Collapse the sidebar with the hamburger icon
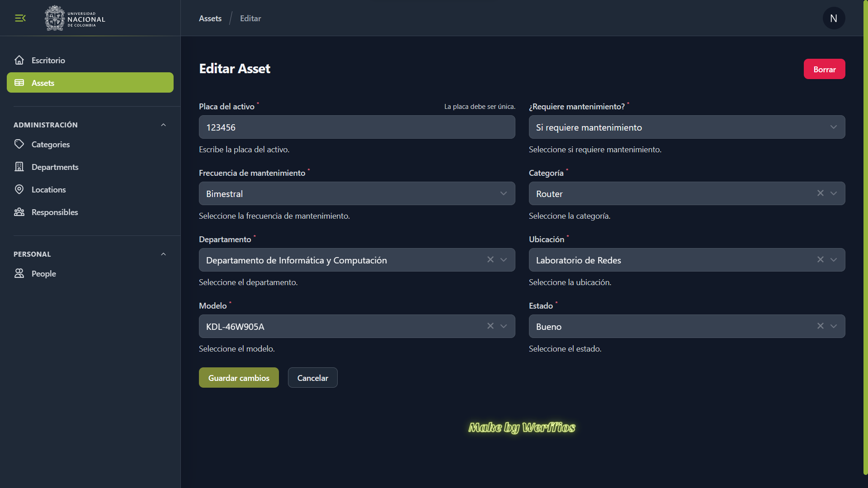The width and height of the screenshot is (868, 488). pos(20,18)
